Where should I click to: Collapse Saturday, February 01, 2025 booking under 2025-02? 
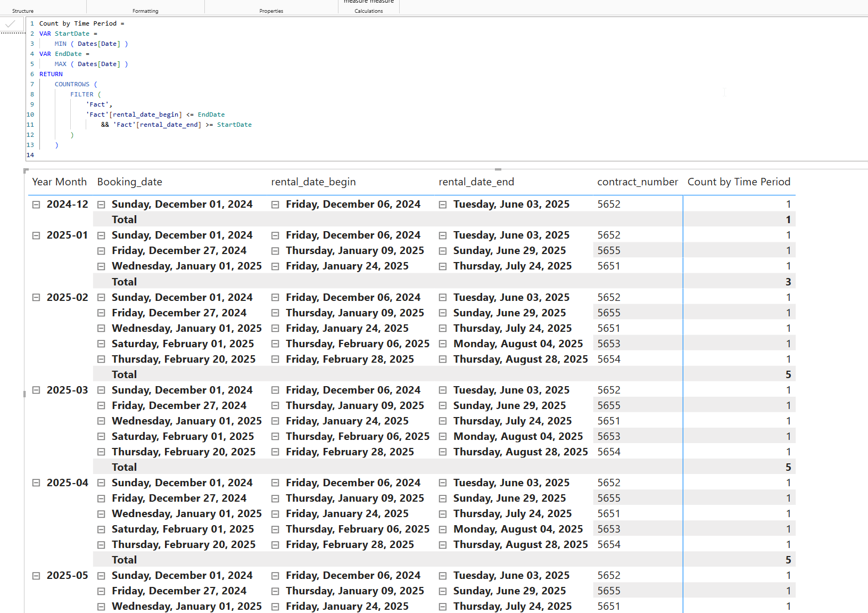pyautogui.click(x=101, y=344)
